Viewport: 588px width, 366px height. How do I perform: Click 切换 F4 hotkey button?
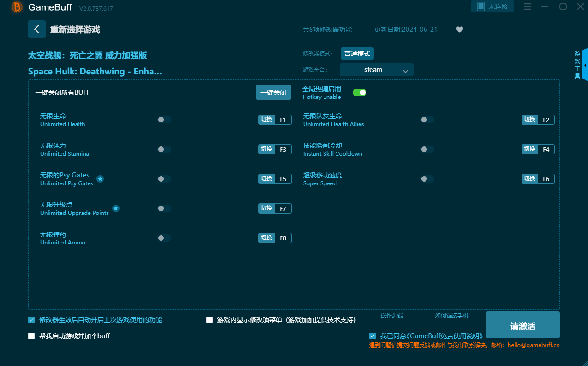[x=538, y=149]
